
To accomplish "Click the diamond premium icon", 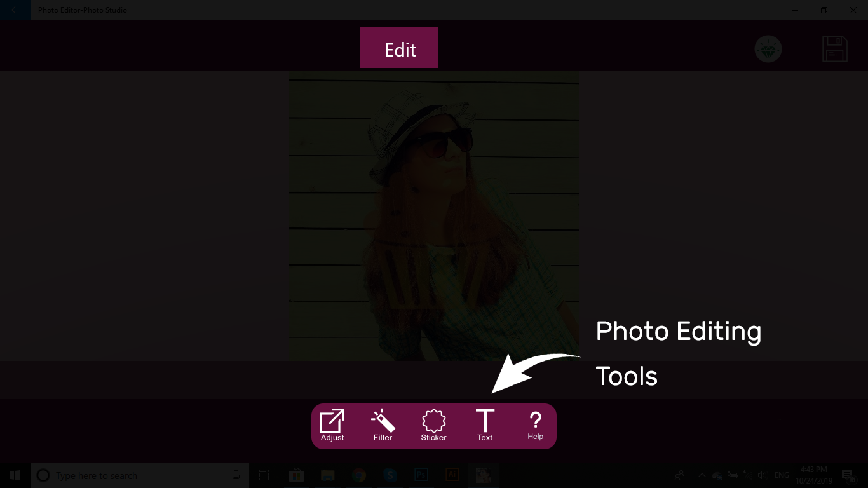I will tap(768, 49).
